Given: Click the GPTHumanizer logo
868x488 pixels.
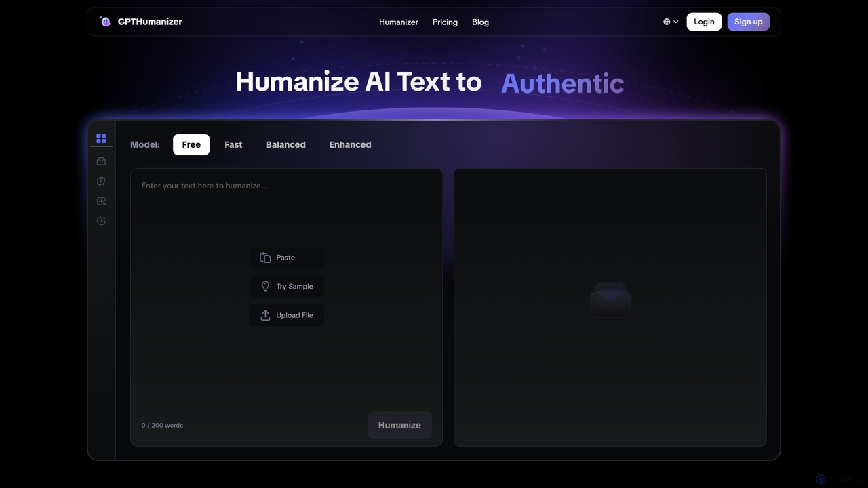Looking at the screenshot, I should tap(140, 22).
